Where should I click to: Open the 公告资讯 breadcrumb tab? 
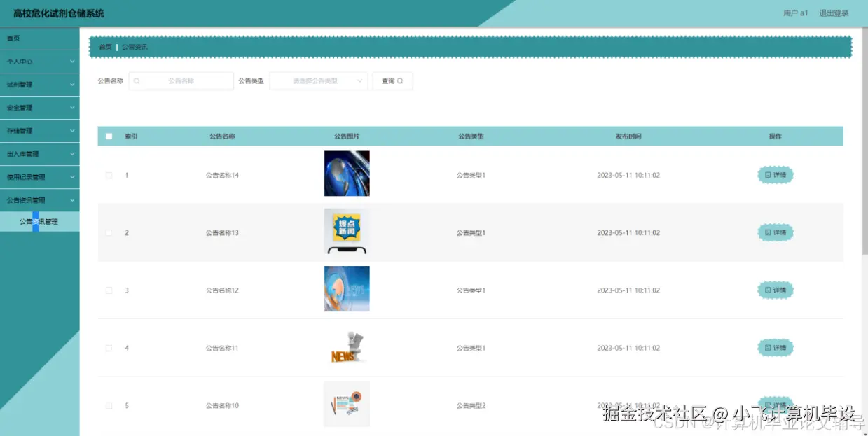pos(133,47)
